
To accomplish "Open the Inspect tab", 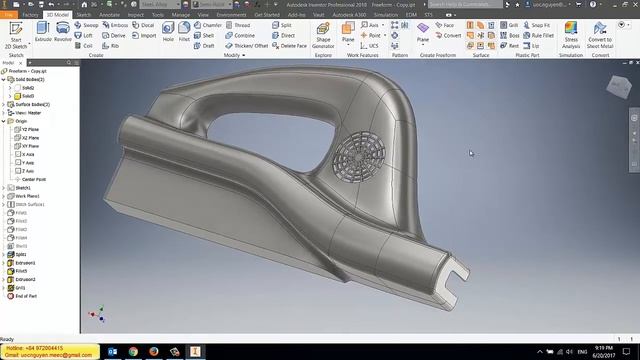I will (x=136, y=15).
